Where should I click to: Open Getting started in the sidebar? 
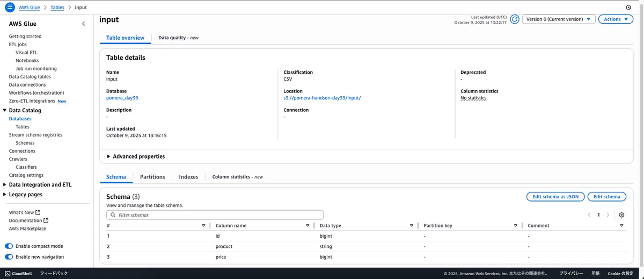tap(25, 37)
